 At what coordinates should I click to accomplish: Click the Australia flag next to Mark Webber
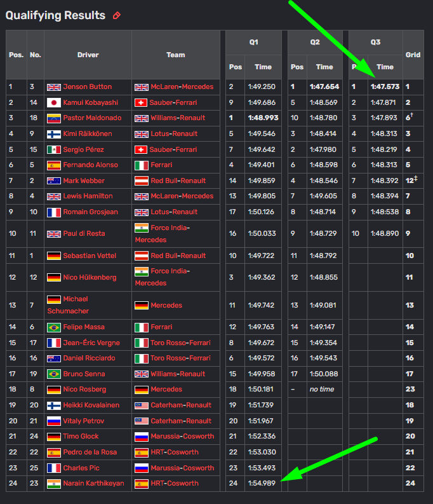click(x=53, y=181)
